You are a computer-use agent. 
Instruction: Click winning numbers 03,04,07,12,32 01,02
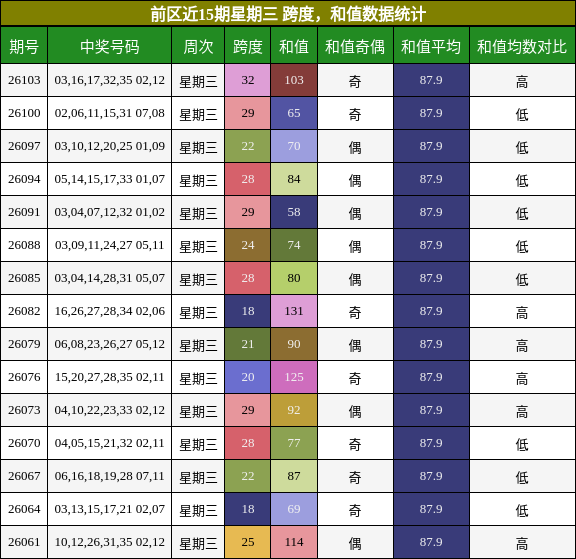click(109, 212)
